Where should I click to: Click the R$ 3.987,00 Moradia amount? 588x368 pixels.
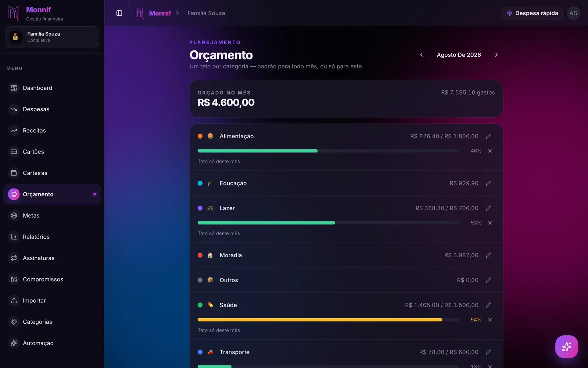tap(461, 255)
